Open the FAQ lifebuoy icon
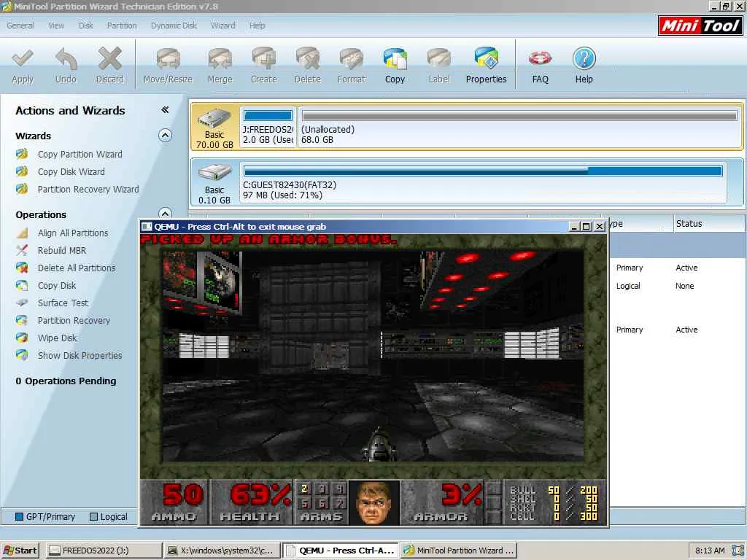747x560 pixels. [x=541, y=58]
